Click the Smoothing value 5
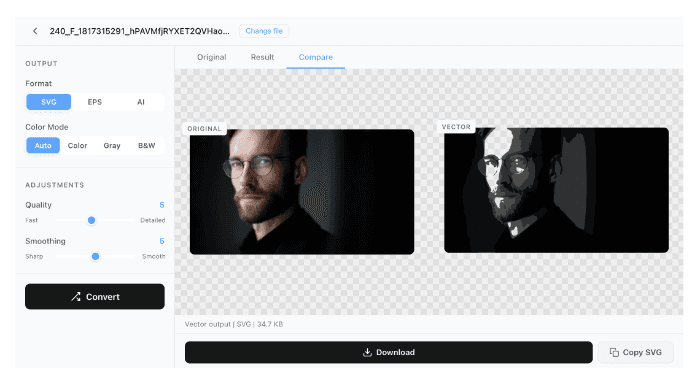 (162, 241)
